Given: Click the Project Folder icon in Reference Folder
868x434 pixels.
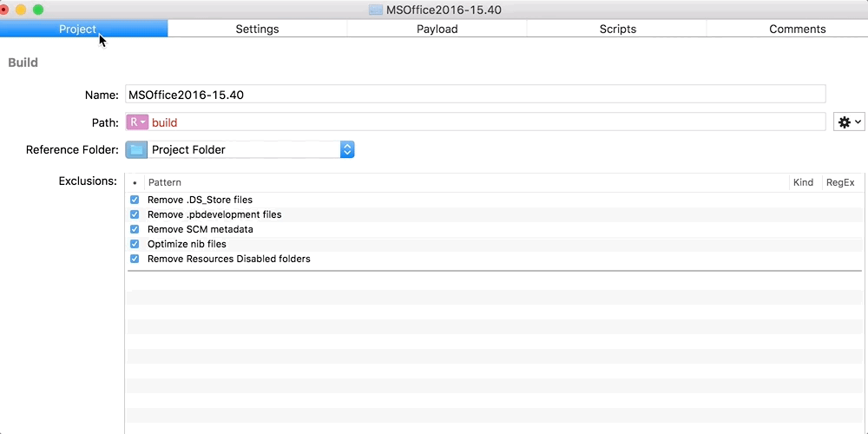Looking at the screenshot, I should click(136, 149).
